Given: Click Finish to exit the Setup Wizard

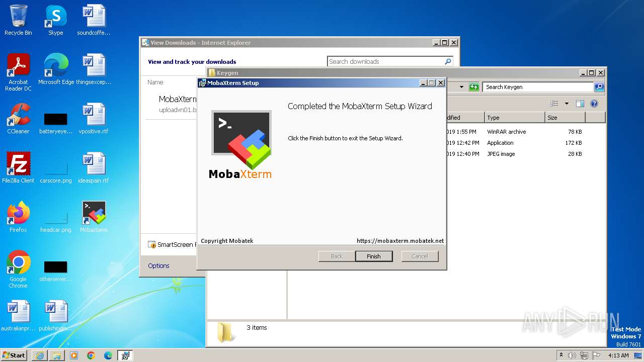Looking at the screenshot, I should (374, 256).
